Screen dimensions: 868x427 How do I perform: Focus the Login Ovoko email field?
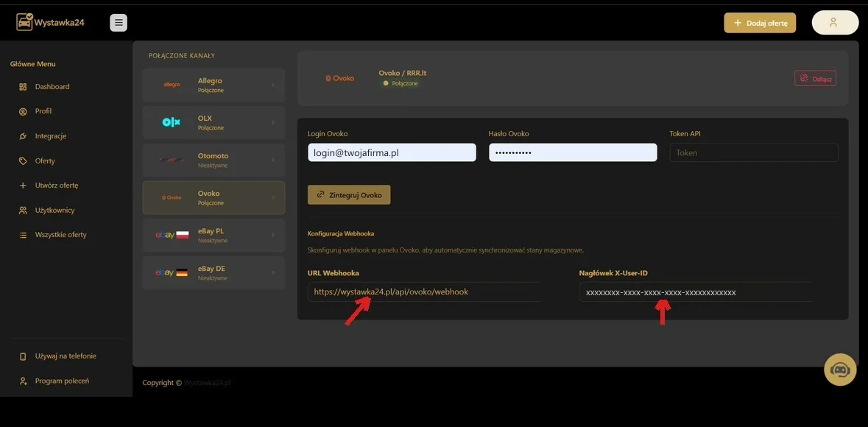click(x=392, y=152)
